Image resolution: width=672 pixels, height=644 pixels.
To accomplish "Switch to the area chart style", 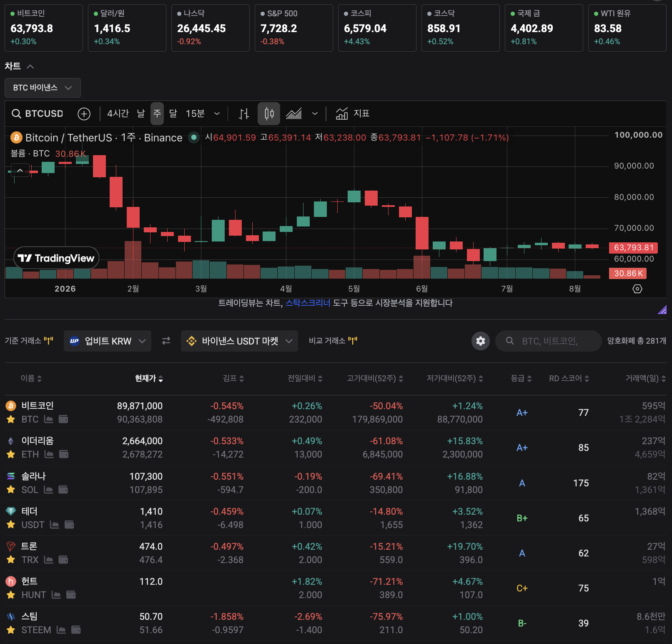I will [294, 113].
